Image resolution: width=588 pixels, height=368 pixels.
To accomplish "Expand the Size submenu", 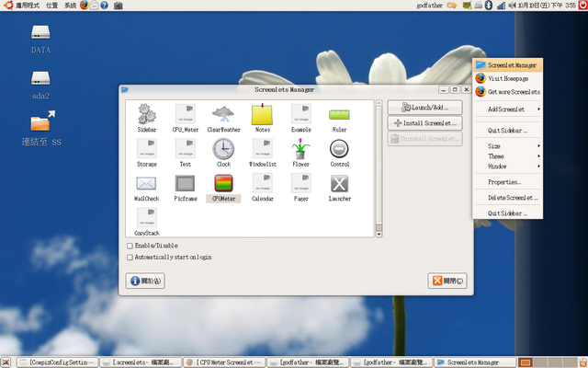I will pos(507,145).
